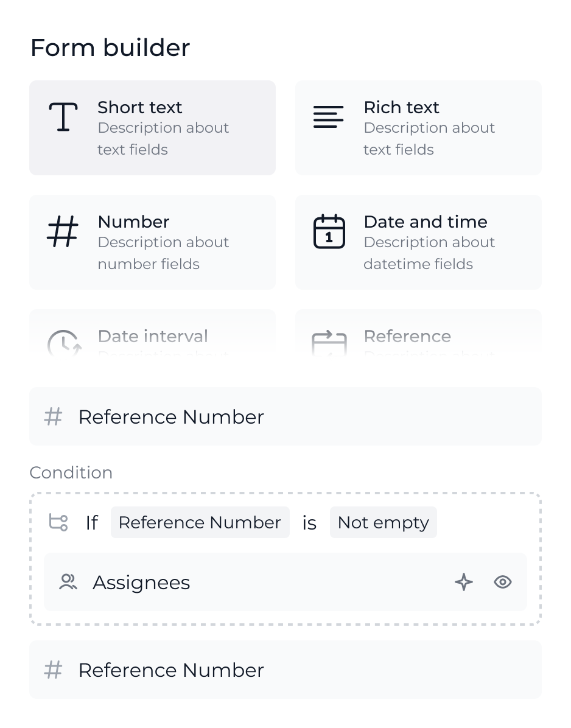Click the sparkle icon on Assignees field
Viewport: 571px width, 728px height.
(464, 582)
